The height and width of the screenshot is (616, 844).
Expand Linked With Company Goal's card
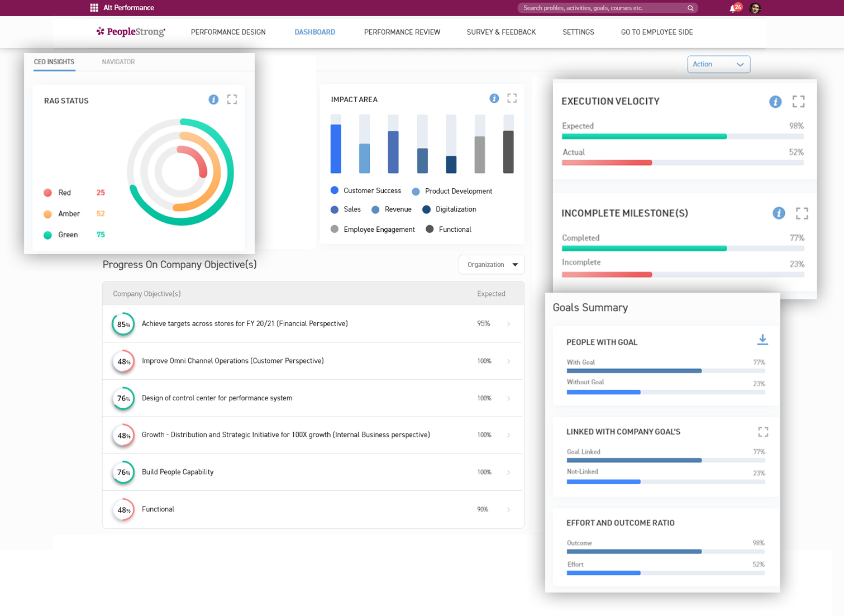763,432
